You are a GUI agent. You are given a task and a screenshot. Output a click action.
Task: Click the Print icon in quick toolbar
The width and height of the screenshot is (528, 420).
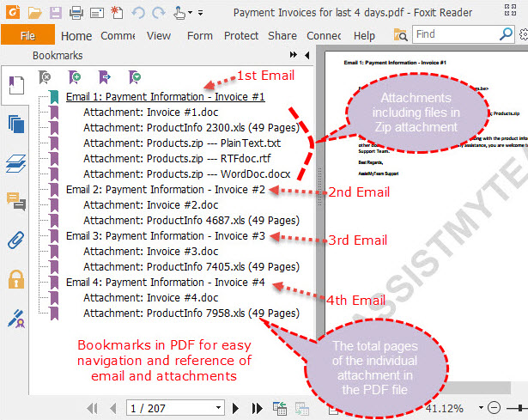[x=76, y=13]
